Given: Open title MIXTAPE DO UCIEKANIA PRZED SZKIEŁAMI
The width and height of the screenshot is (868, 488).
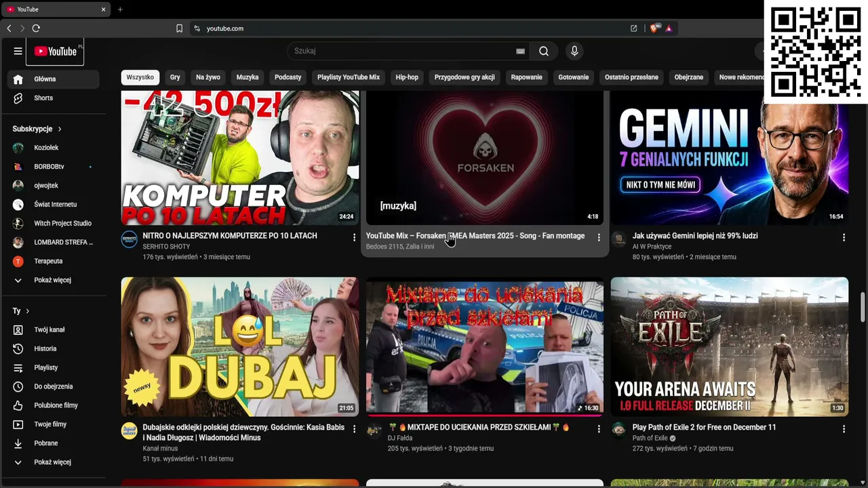Looking at the screenshot, I should tap(479, 428).
